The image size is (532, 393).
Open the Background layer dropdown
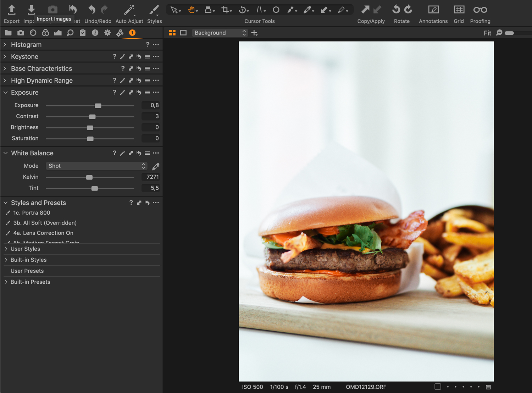click(220, 33)
